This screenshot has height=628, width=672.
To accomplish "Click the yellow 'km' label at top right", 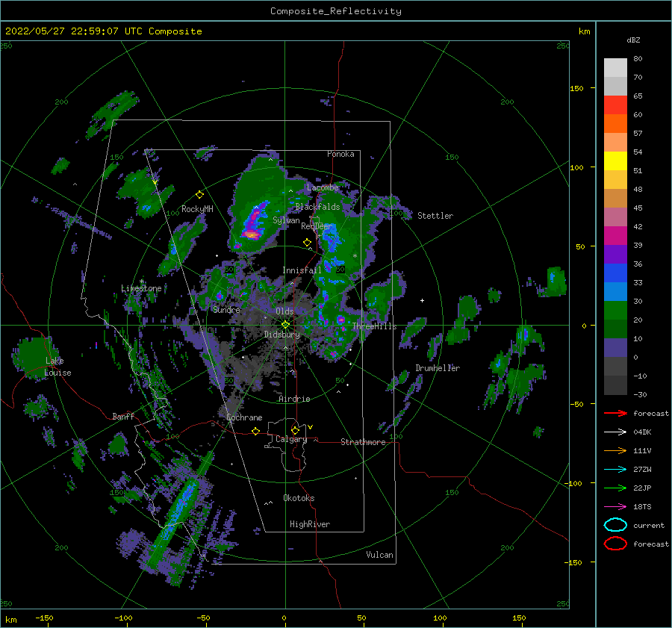I will [x=584, y=31].
